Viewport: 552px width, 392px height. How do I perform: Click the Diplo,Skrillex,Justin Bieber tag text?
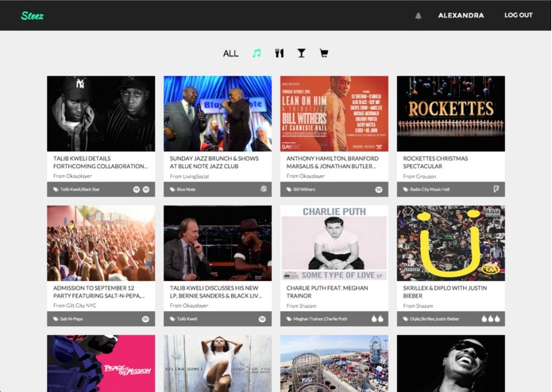click(x=434, y=319)
